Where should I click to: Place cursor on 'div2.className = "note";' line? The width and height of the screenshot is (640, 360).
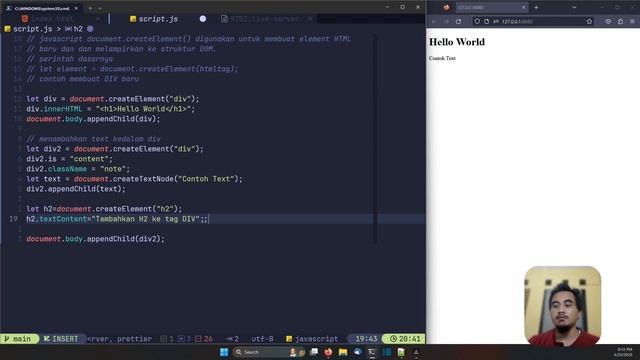click(78, 169)
